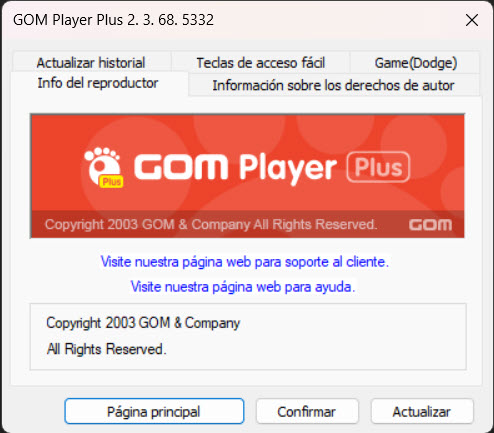Open Información sobre los derechos de autor tab
Viewport: 494px width, 433px height.
pyautogui.click(x=333, y=85)
